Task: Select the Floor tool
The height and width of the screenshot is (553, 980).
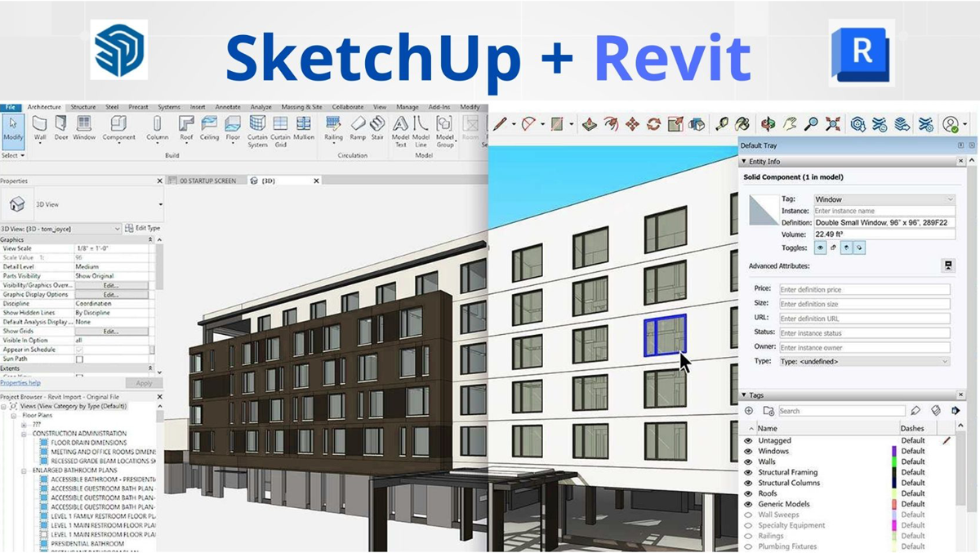Action: coord(233,127)
